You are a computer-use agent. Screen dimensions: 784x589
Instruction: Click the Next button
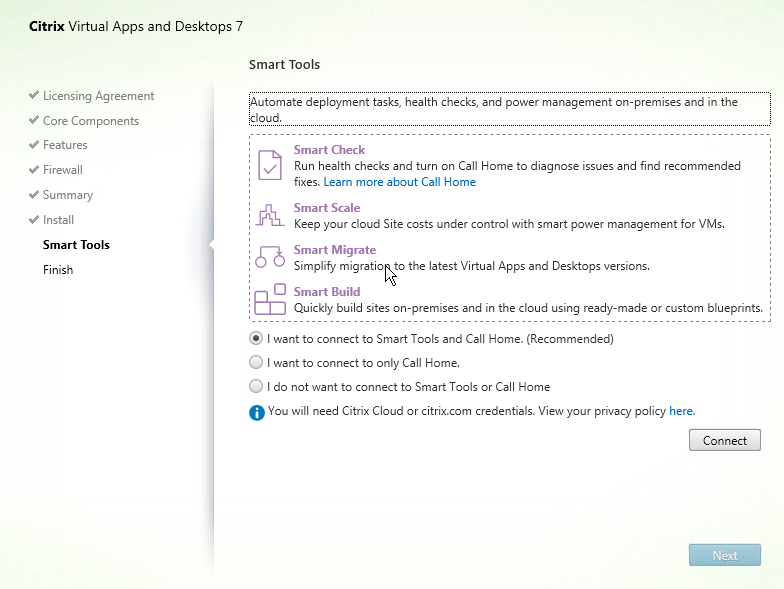coord(724,556)
